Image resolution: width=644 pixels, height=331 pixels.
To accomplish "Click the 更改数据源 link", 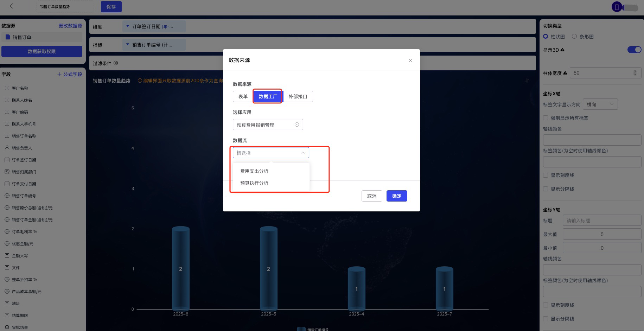I will point(70,26).
